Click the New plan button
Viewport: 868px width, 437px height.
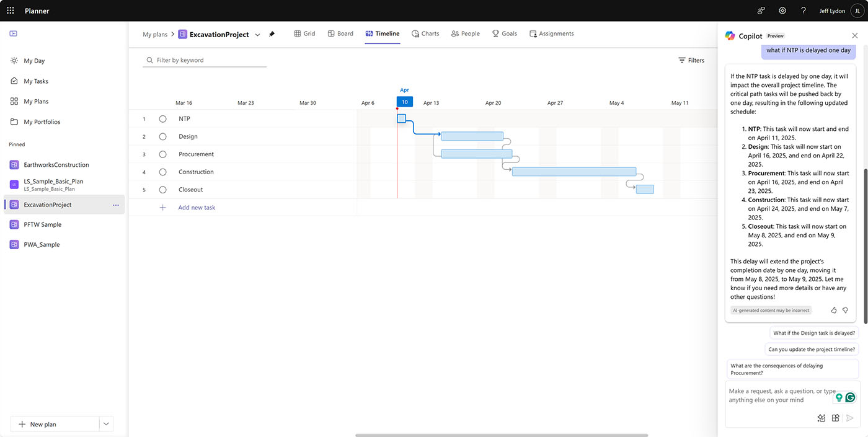point(55,424)
